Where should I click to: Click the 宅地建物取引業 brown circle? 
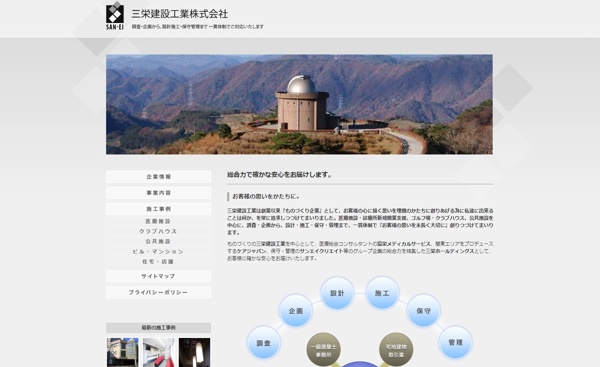(396, 350)
